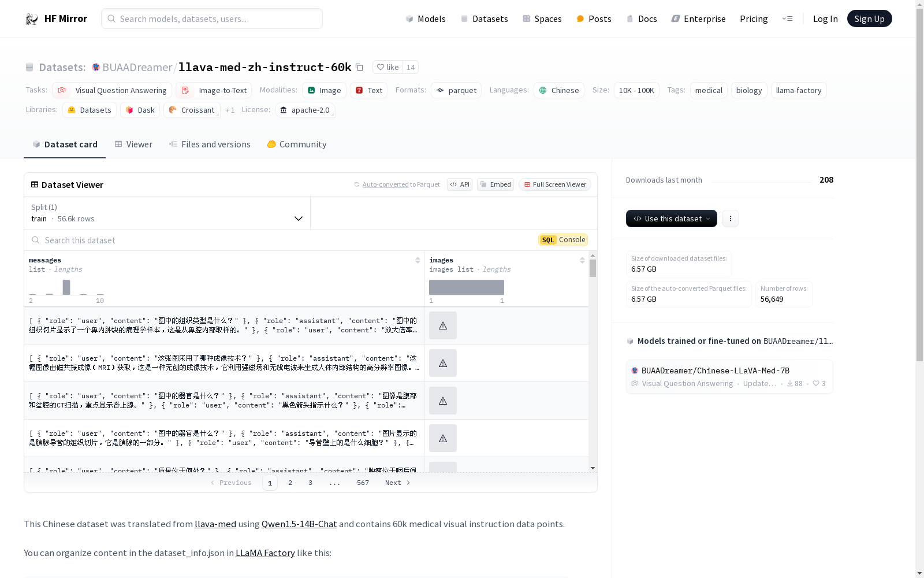Open the Models menu item
The width and height of the screenshot is (924, 578).
[426, 18]
